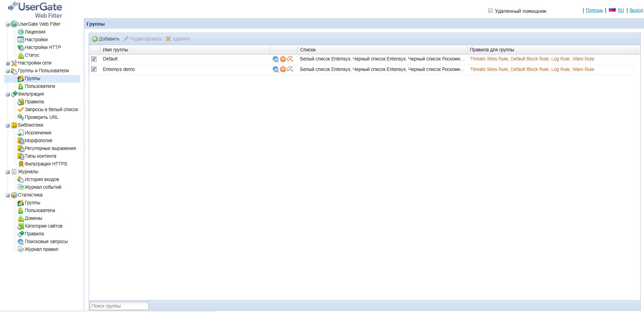Open the Помощь link
The height and width of the screenshot is (312, 644).
coord(594,10)
